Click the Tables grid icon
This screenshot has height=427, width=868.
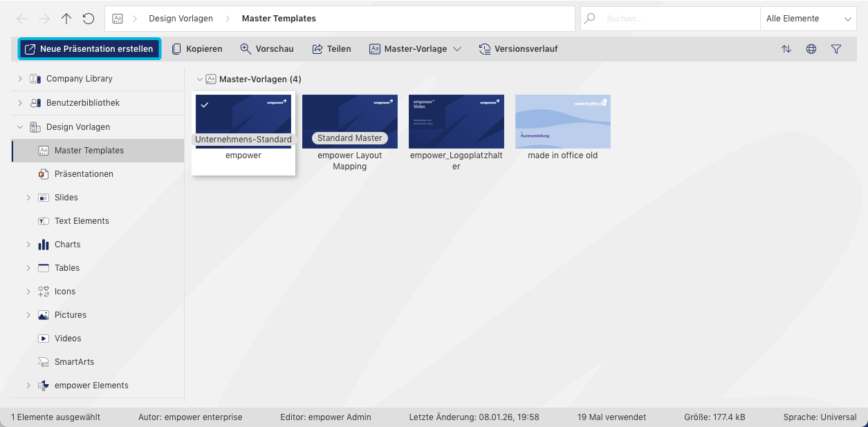pos(44,268)
